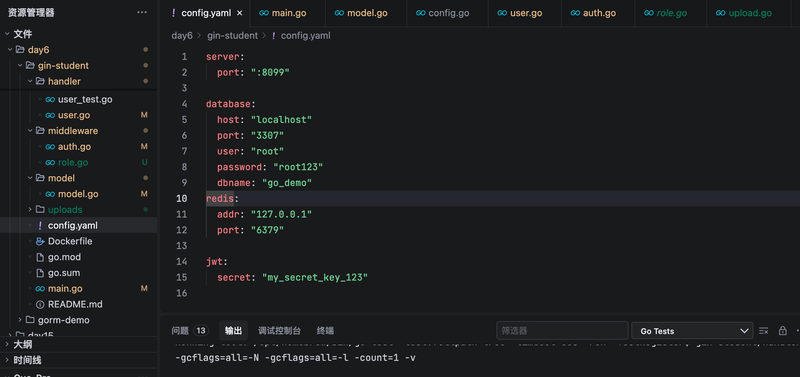Open role.go in the file tree

tap(73, 163)
